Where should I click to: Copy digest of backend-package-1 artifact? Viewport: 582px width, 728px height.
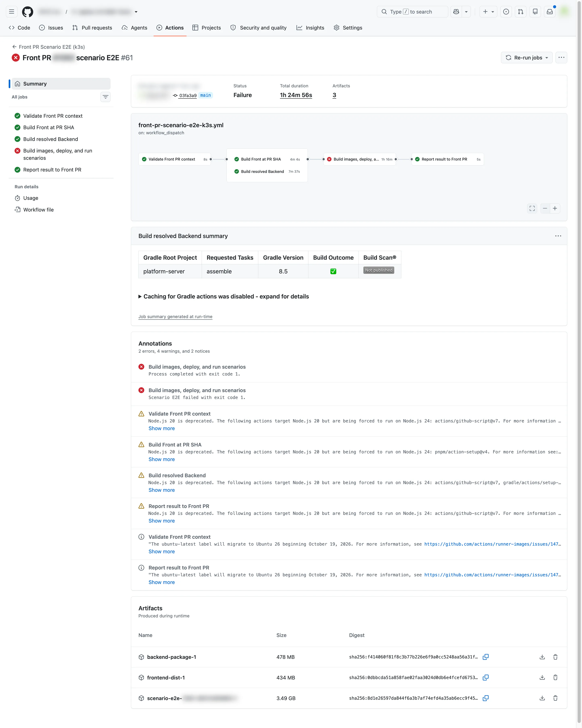tap(486, 657)
